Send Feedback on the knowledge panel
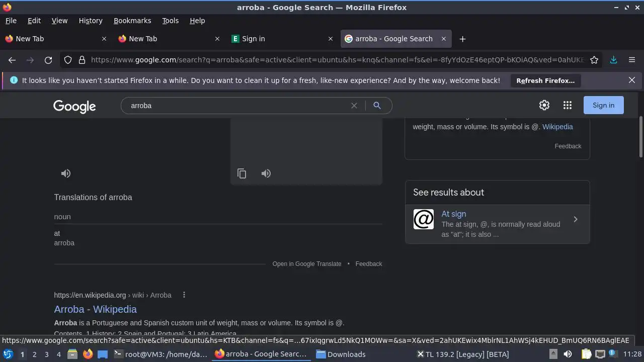Image resolution: width=644 pixels, height=362 pixels. pyautogui.click(x=568, y=146)
